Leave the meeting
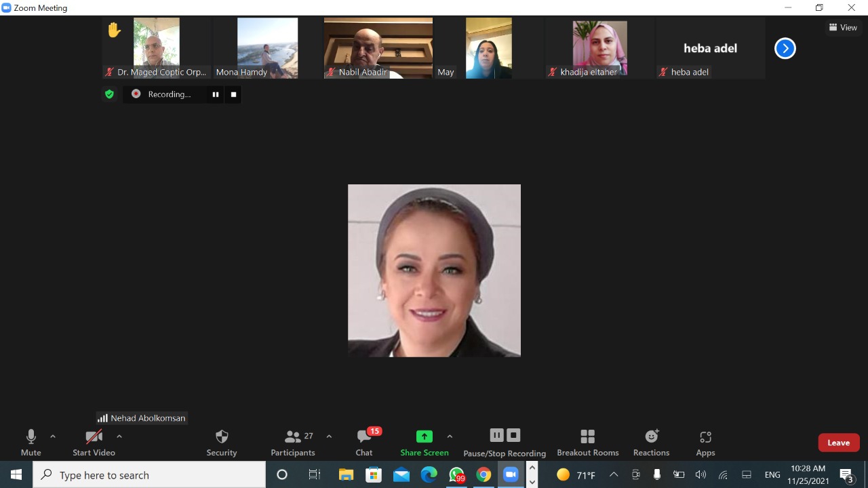868x488 pixels. coord(838,443)
